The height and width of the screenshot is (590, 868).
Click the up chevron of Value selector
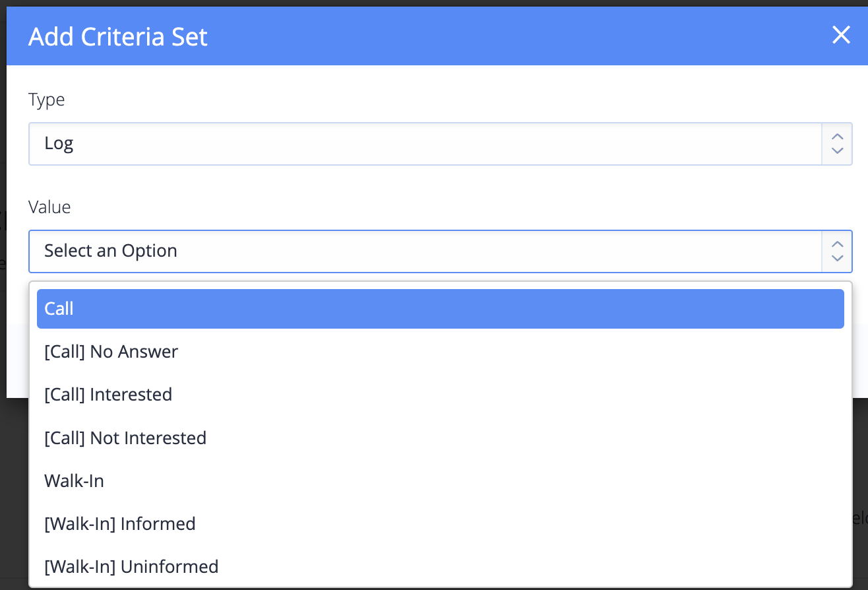pos(838,245)
